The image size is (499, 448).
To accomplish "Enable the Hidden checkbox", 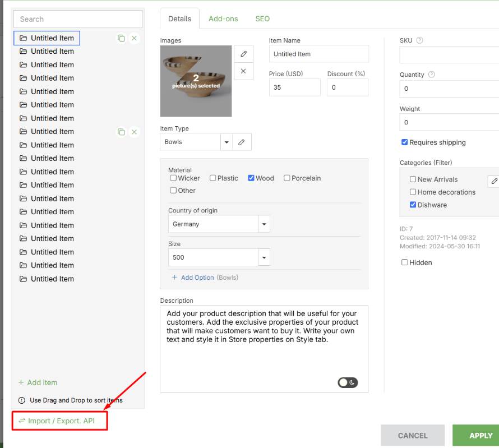I will (404, 262).
